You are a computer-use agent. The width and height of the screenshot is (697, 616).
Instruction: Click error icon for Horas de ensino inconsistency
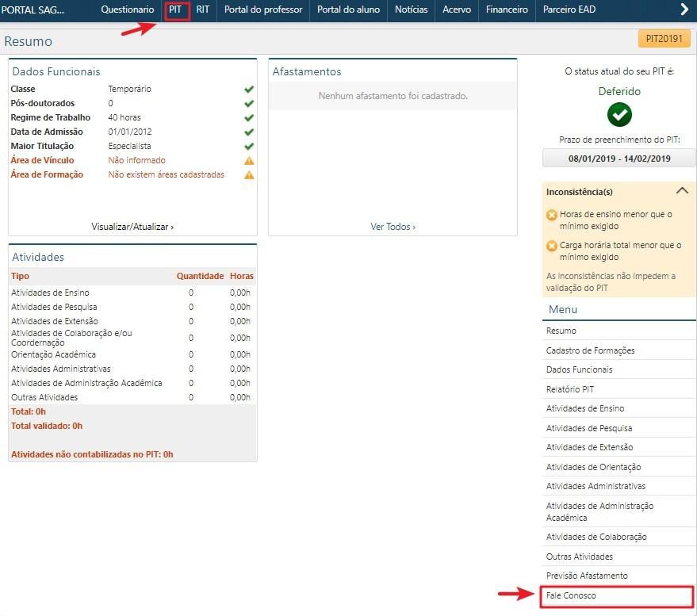tap(552, 215)
